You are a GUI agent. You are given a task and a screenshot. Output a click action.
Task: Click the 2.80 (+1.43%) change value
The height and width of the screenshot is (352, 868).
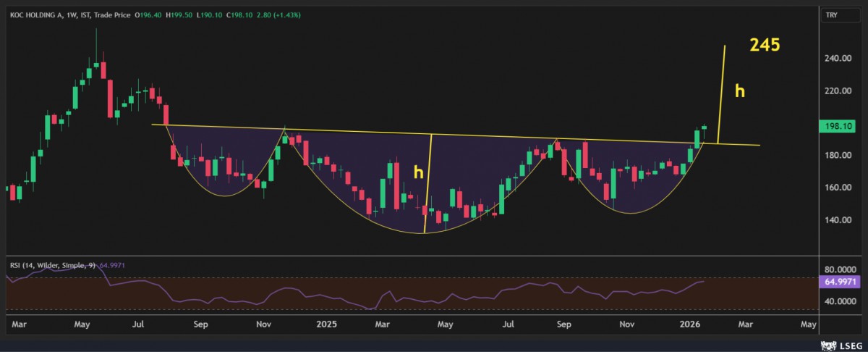(280, 14)
